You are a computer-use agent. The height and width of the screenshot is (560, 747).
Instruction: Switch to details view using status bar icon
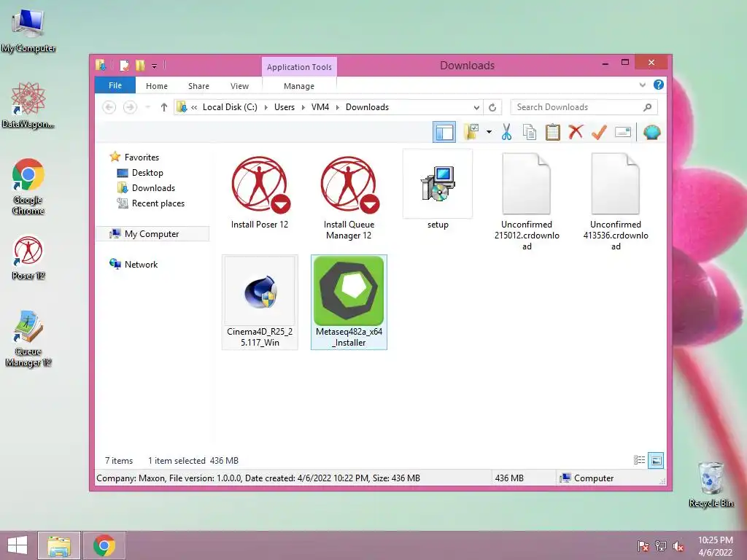point(639,460)
